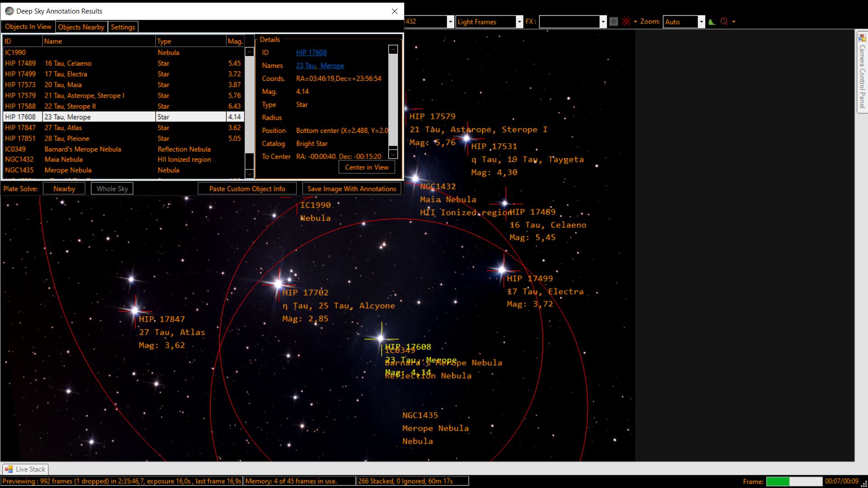Select the HIP 17489 Celaeno row

tap(123, 63)
